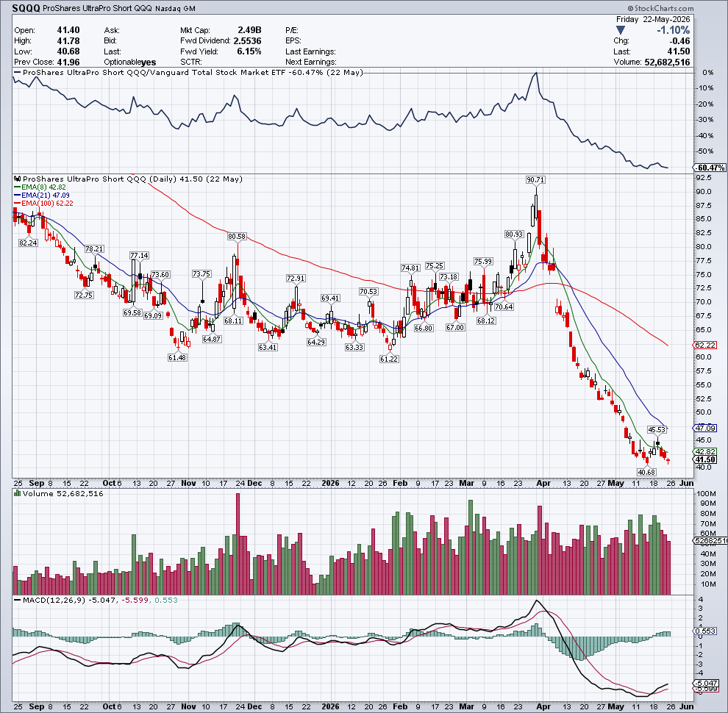Click the 75.99 March high label
The image size is (728, 713).
click(x=483, y=262)
